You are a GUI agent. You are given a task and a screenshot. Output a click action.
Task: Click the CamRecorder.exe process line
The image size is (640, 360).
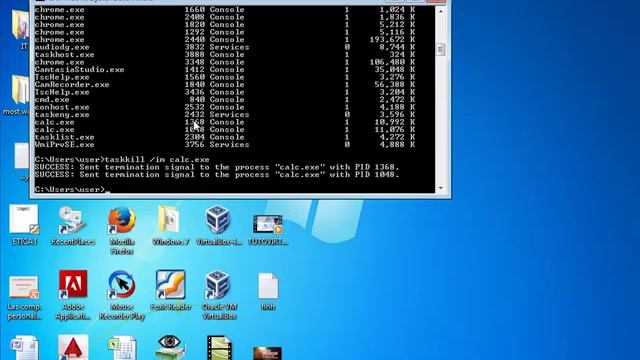point(225,84)
